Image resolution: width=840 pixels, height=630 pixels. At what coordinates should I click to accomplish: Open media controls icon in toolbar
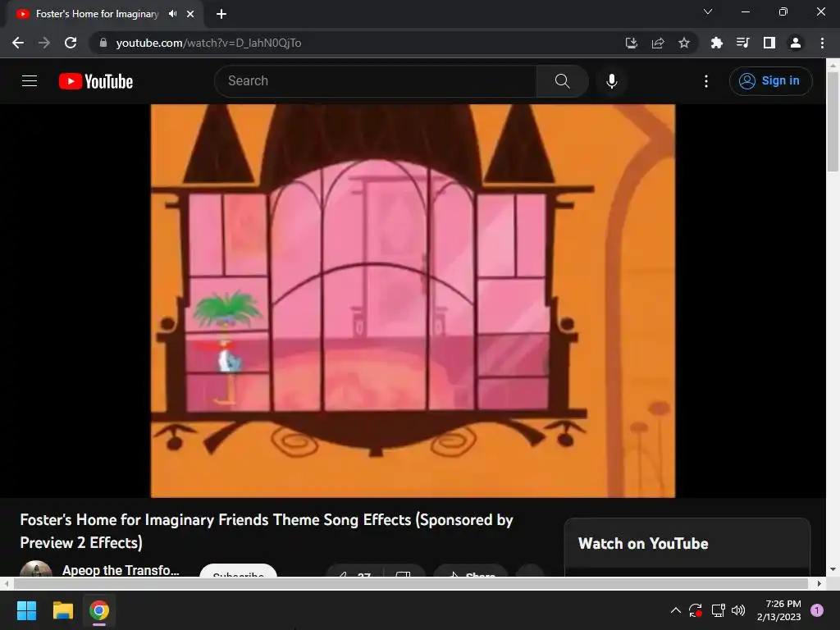tap(742, 43)
